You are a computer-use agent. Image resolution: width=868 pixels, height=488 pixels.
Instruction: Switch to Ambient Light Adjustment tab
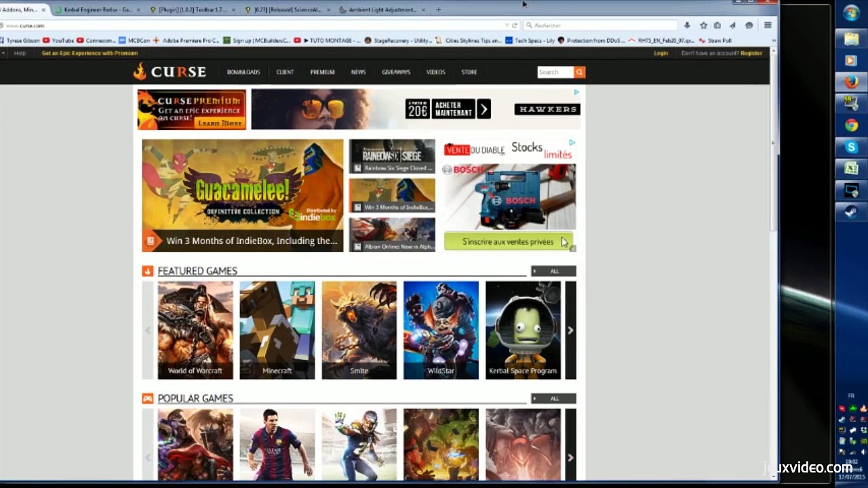(x=382, y=9)
